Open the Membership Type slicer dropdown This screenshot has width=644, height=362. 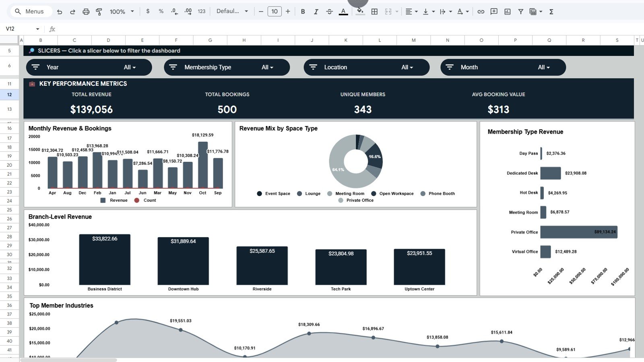tap(267, 67)
